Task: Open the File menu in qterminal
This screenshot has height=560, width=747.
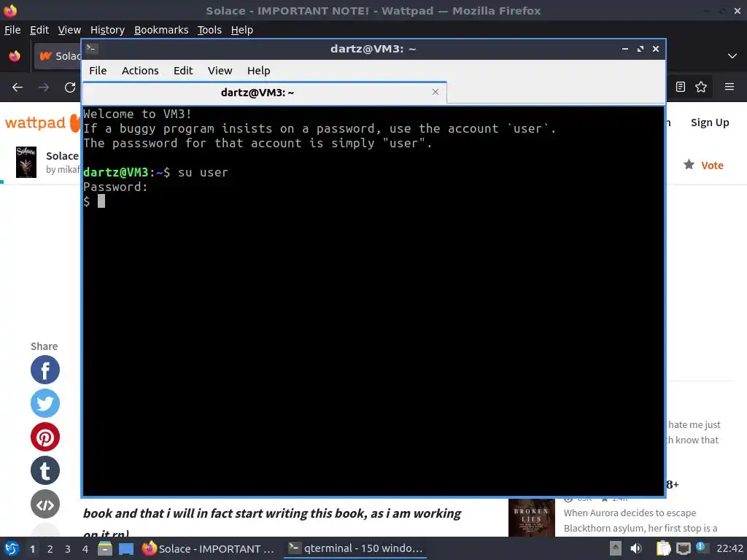Action: coord(98,71)
